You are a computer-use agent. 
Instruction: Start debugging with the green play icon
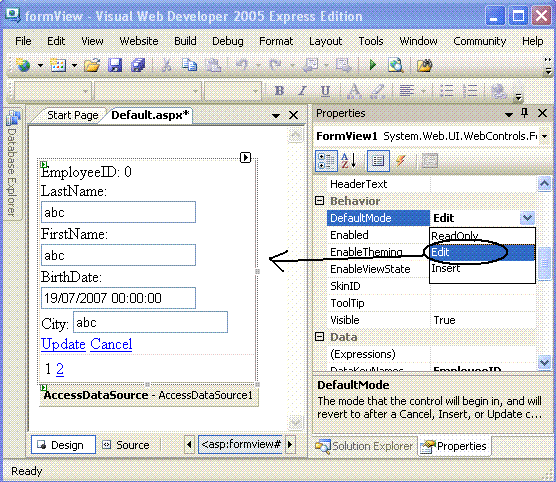point(373,65)
